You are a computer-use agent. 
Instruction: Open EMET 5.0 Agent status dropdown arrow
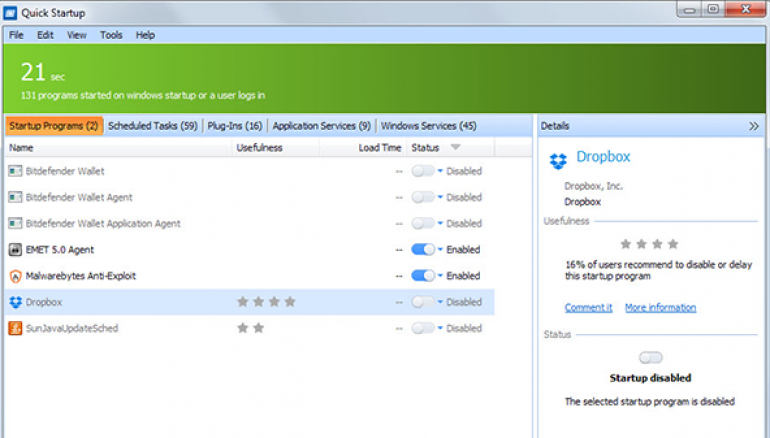point(440,249)
